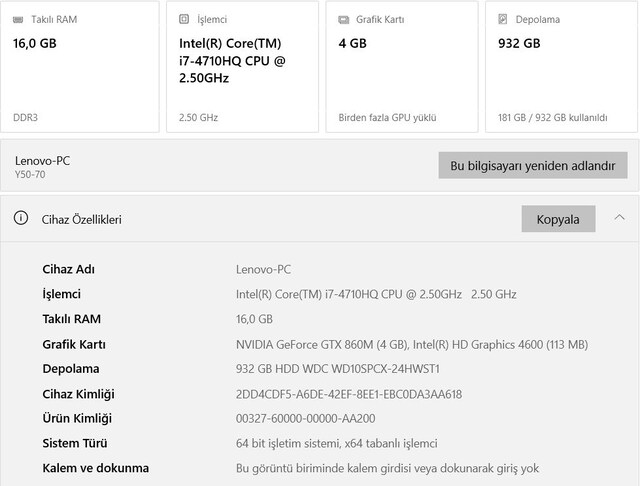This screenshot has width=640, height=486.
Task: Click the Lenovo-PC value beside Cihaz Adı
Action: [264, 269]
